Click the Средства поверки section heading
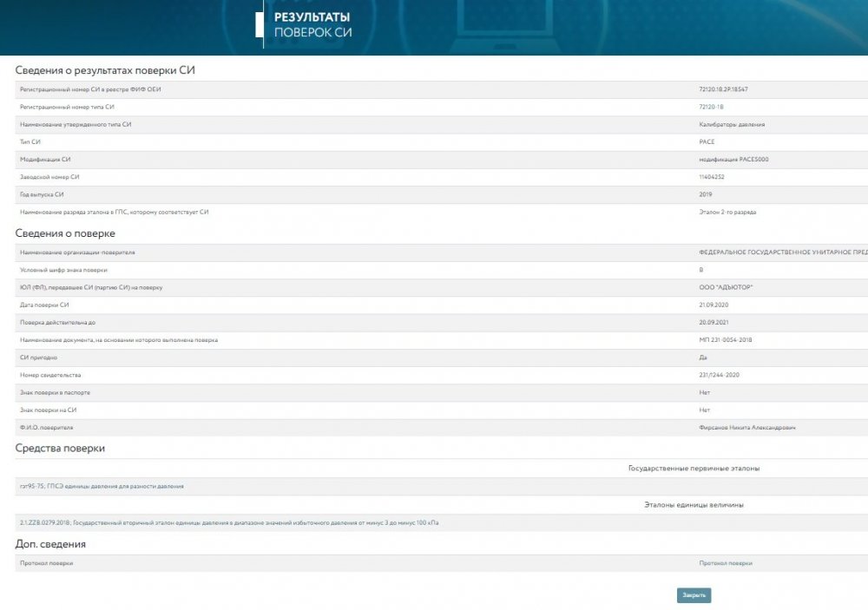868x610 pixels. coord(60,448)
